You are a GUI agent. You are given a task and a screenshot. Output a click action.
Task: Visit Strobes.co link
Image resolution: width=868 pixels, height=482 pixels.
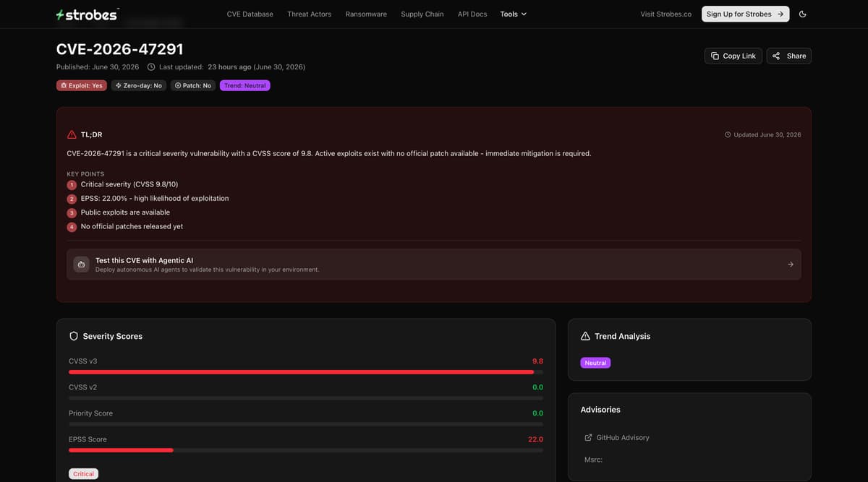tap(666, 14)
